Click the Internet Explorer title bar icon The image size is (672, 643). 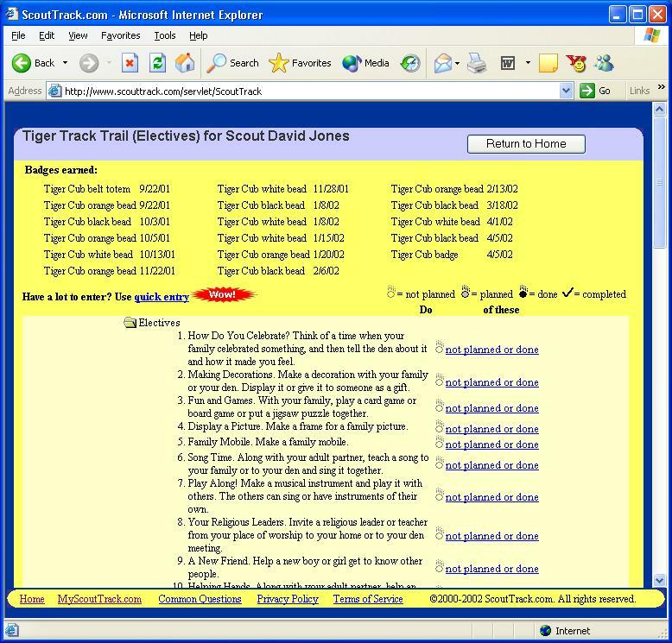coord(12,15)
